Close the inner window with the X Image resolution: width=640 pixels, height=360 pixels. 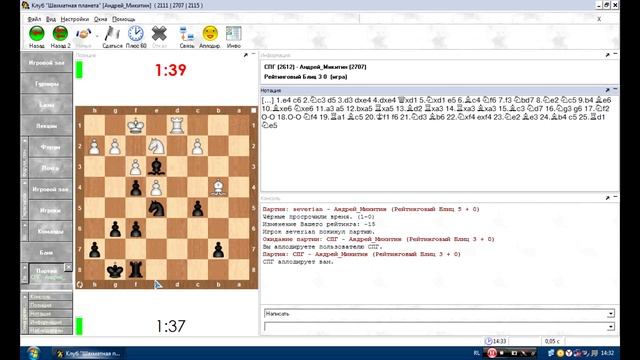pos(599,19)
